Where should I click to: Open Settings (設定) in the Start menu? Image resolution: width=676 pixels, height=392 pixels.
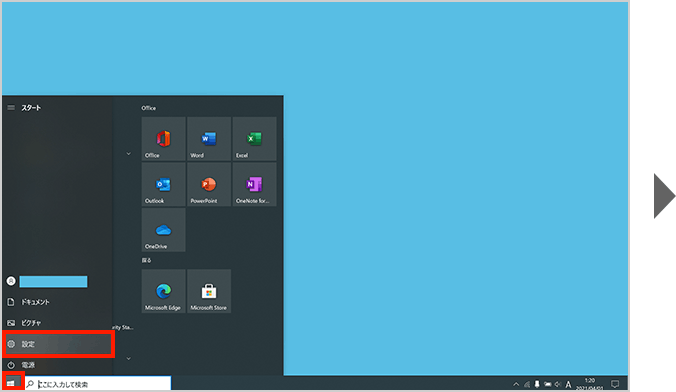(x=58, y=344)
